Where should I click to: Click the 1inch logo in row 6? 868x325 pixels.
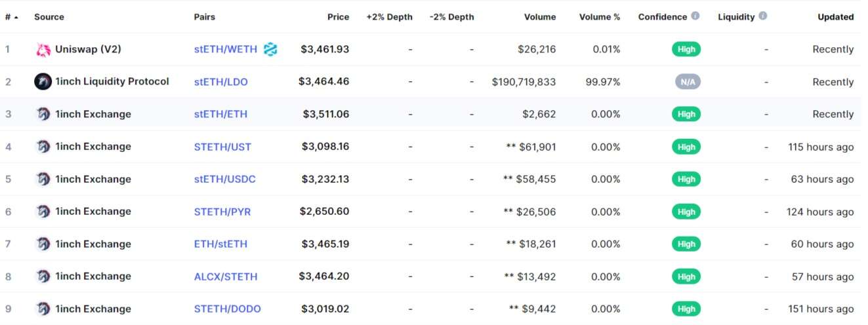[43, 212]
